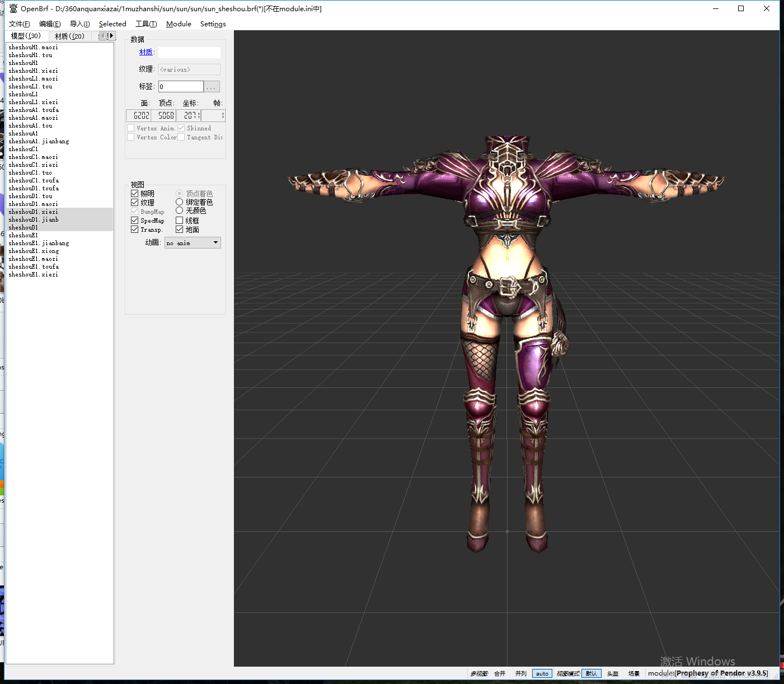Select highlighted sheshouD1.xiezi row
Image resolution: width=784 pixels, height=684 pixels.
(x=59, y=212)
